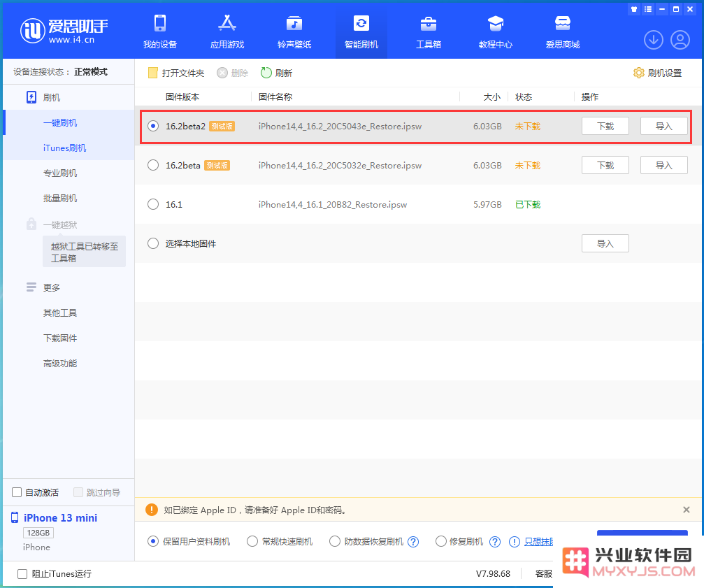Click 大小 column header

[x=491, y=97]
